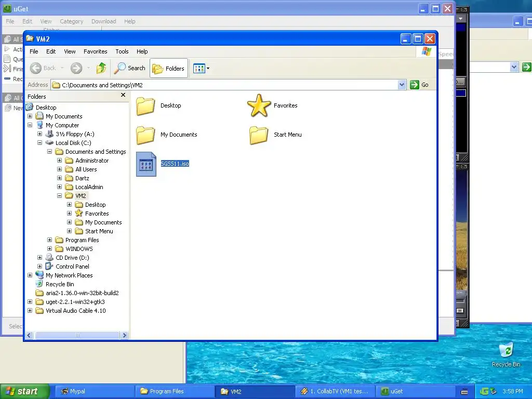Open the File menu in VM2 window
The width and height of the screenshot is (532, 399).
click(34, 51)
